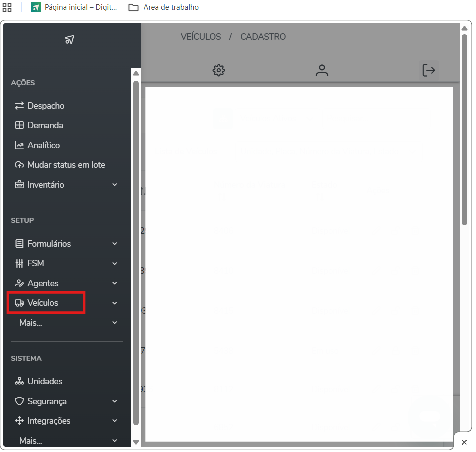This screenshot has width=476, height=452.
Task: Select Mudar status em lote
Action: 66,165
